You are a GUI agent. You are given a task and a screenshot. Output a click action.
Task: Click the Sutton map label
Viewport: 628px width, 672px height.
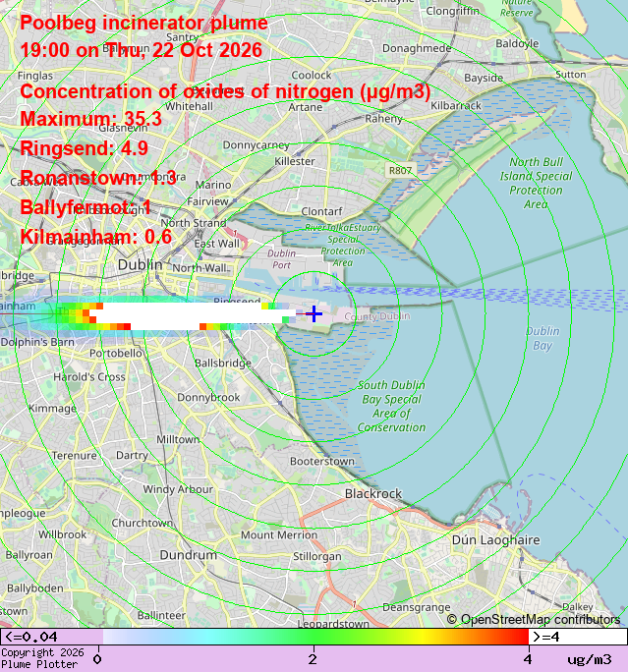(571, 75)
